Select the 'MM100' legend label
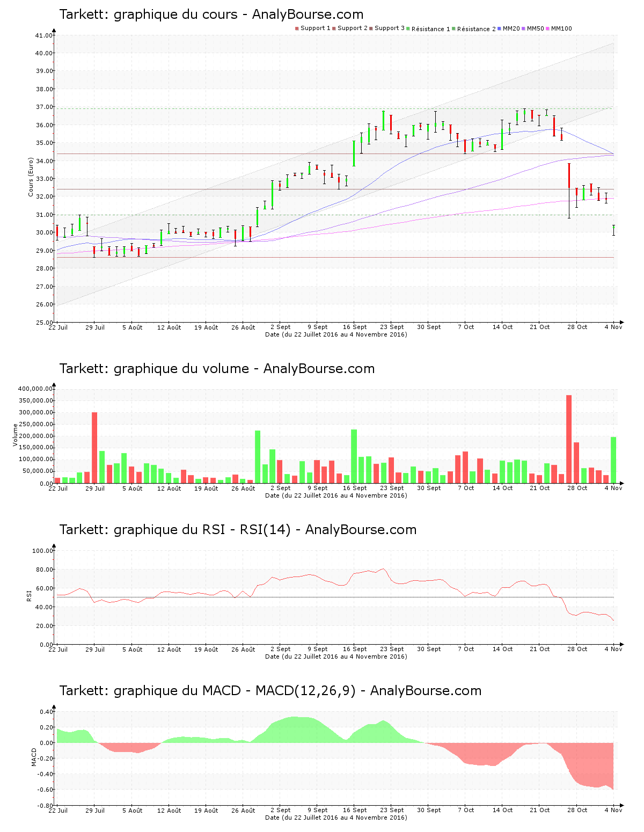 [561, 28]
